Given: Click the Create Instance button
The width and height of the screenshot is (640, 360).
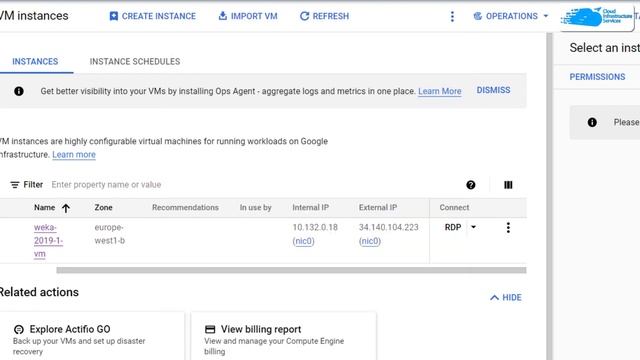Looking at the screenshot, I should coord(153,16).
